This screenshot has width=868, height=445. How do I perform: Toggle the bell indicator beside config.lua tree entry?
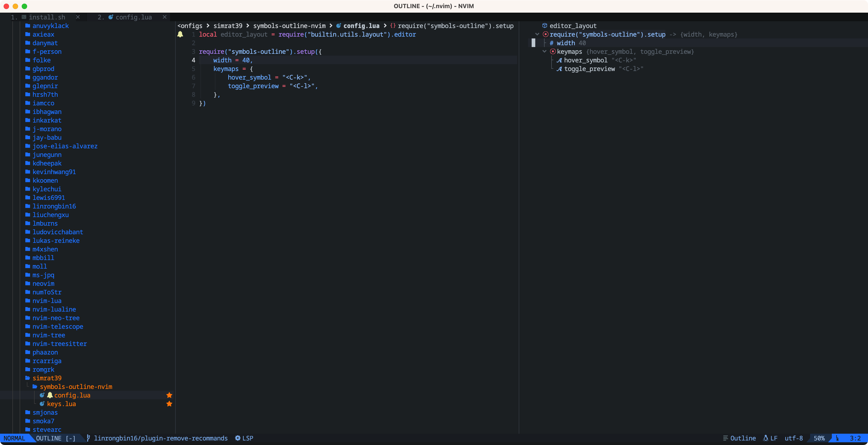(x=50, y=395)
